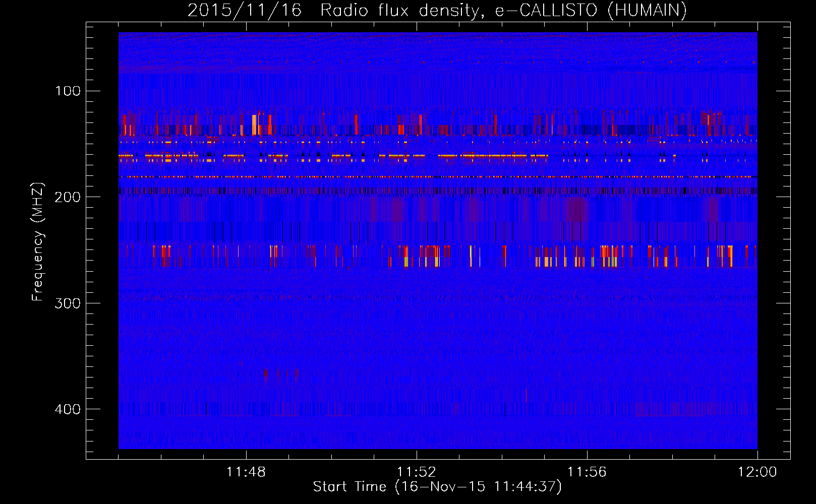Select the date "2015/11/16" in the title
The height and width of the screenshot is (504, 816).
point(245,10)
